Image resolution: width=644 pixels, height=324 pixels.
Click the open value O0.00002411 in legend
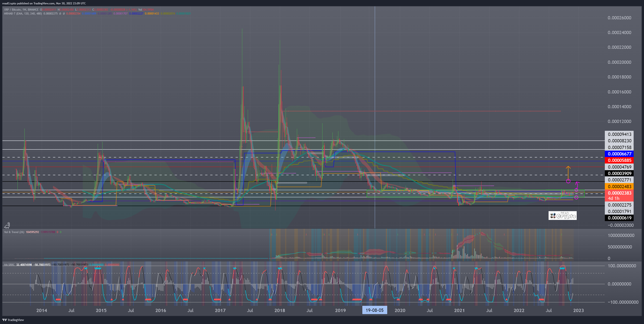click(x=48, y=10)
